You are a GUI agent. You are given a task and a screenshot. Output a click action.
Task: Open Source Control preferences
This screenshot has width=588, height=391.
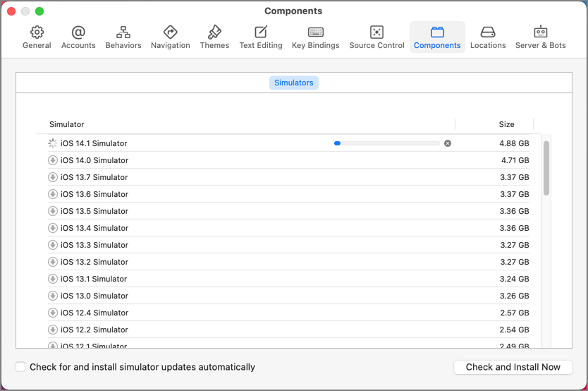(377, 37)
